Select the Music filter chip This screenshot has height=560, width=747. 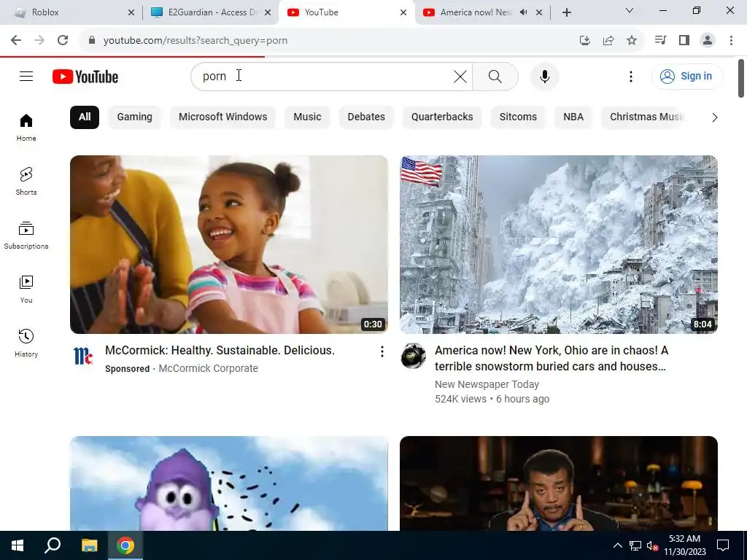tap(307, 117)
